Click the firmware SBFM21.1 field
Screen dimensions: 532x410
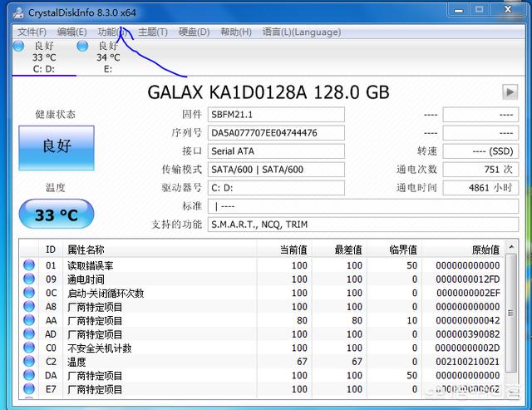point(276,115)
